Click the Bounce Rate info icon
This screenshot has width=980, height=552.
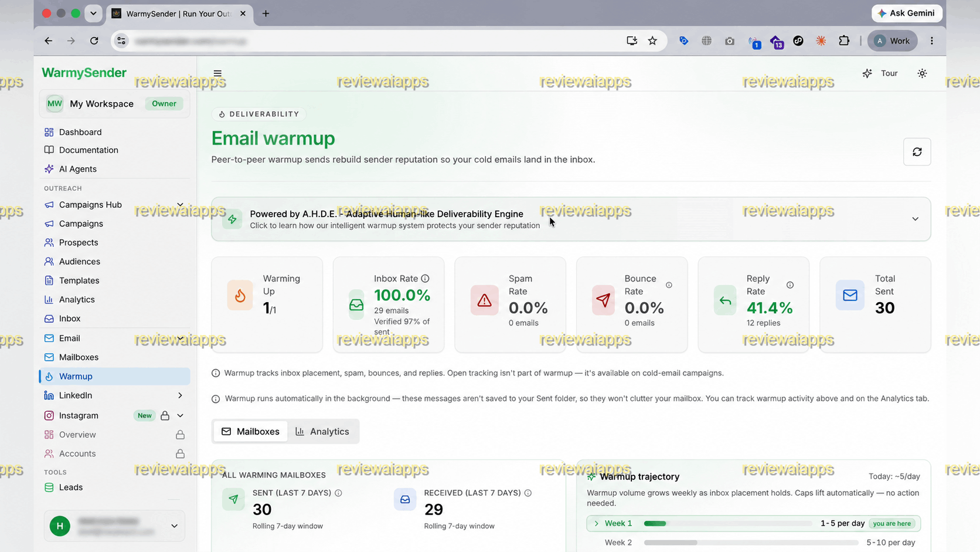669,285
